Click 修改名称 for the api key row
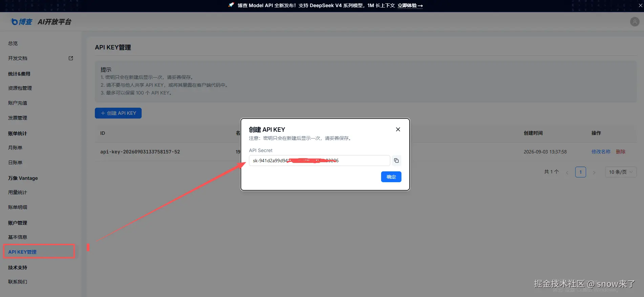 click(x=601, y=152)
